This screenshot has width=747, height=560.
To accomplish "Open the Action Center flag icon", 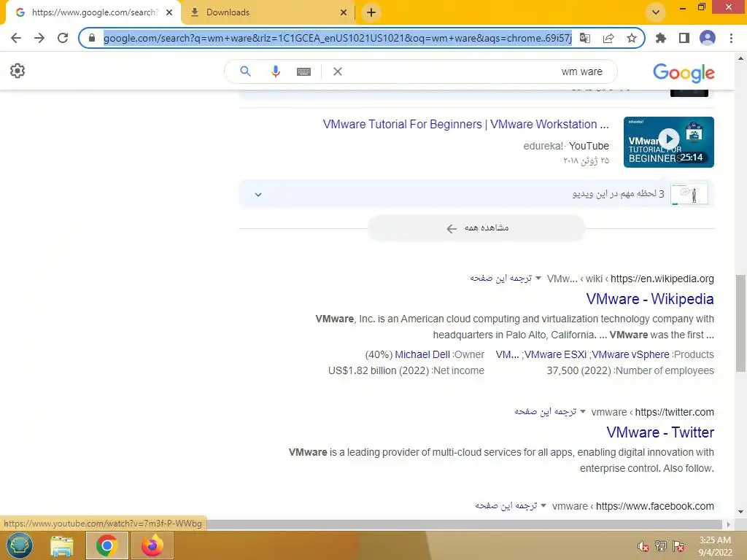I will pos(679,546).
